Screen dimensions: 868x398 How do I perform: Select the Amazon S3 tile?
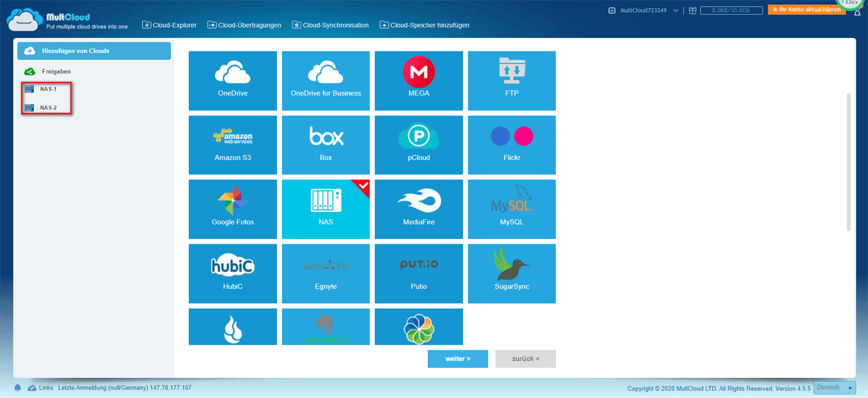(x=233, y=145)
